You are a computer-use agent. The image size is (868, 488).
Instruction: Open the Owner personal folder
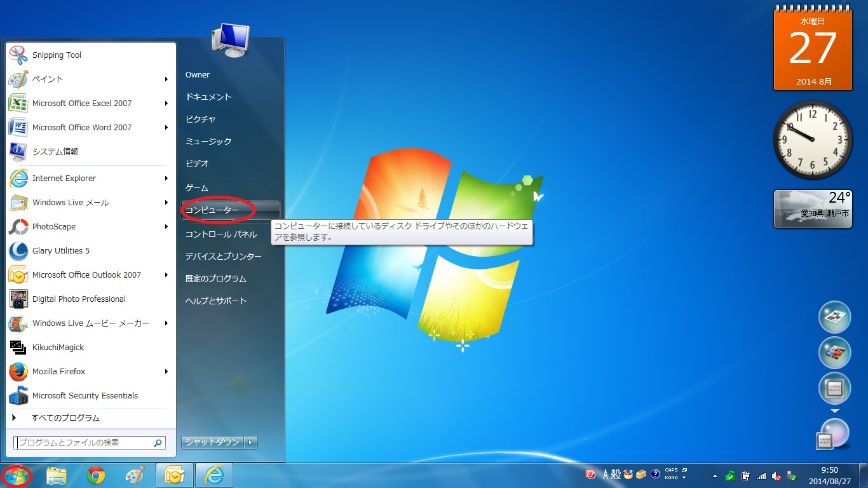click(x=230, y=75)
